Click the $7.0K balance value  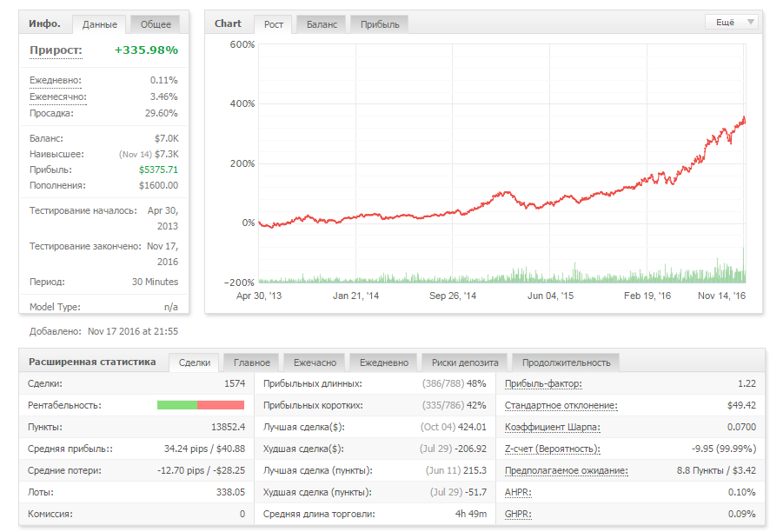pos(167,138)
